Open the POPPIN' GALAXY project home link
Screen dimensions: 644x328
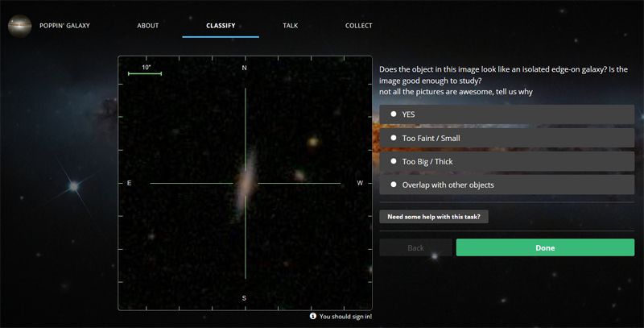(x=64, y=26)
